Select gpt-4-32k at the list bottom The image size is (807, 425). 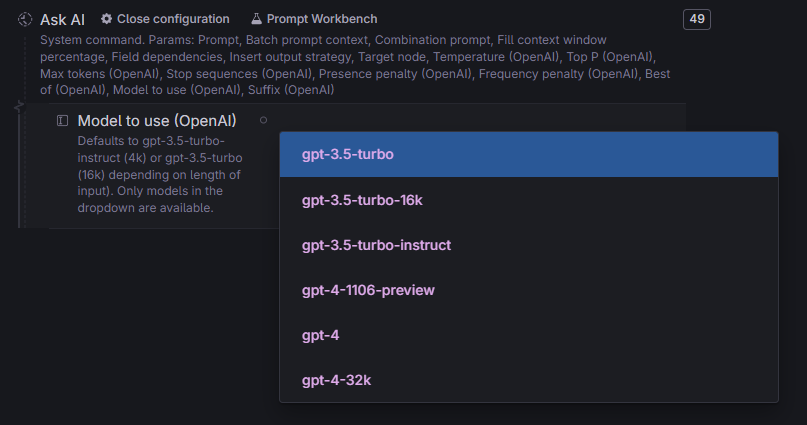coord(529,380)
